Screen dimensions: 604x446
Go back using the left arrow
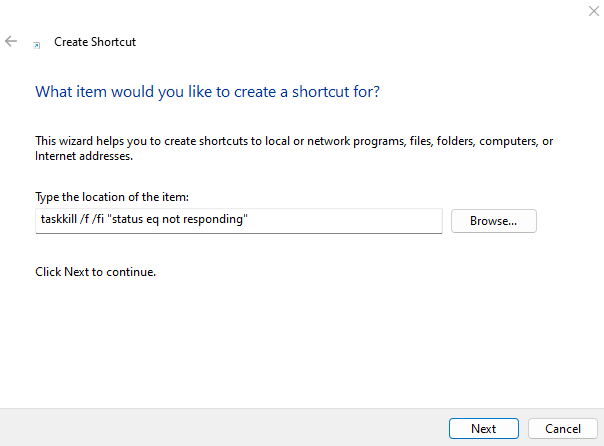click(11, 41)
